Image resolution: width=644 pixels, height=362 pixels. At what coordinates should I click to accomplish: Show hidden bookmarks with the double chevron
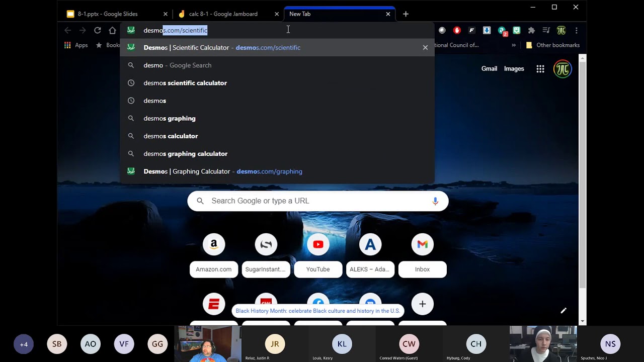click(514, 45)
